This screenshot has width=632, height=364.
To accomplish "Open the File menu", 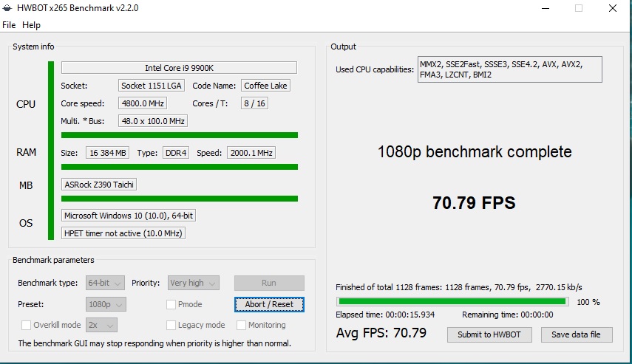I will [x=9, y=25].
